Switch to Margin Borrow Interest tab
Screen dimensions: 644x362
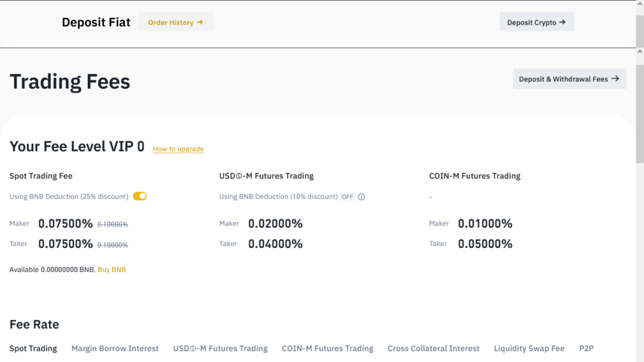click(115, 348)
